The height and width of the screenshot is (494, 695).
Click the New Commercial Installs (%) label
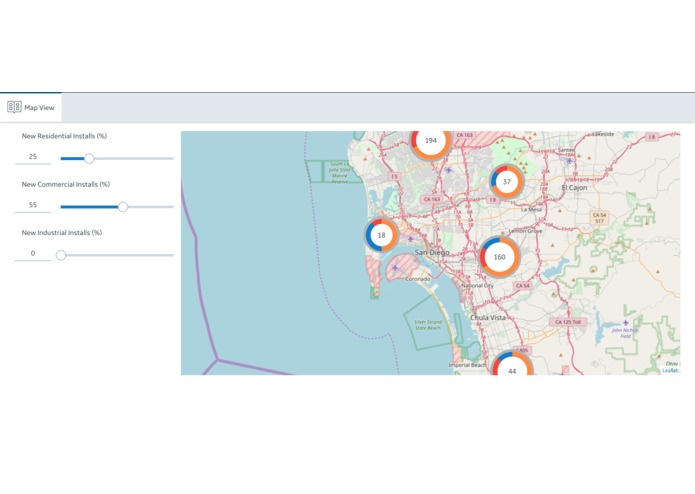(x=66, y=184)
